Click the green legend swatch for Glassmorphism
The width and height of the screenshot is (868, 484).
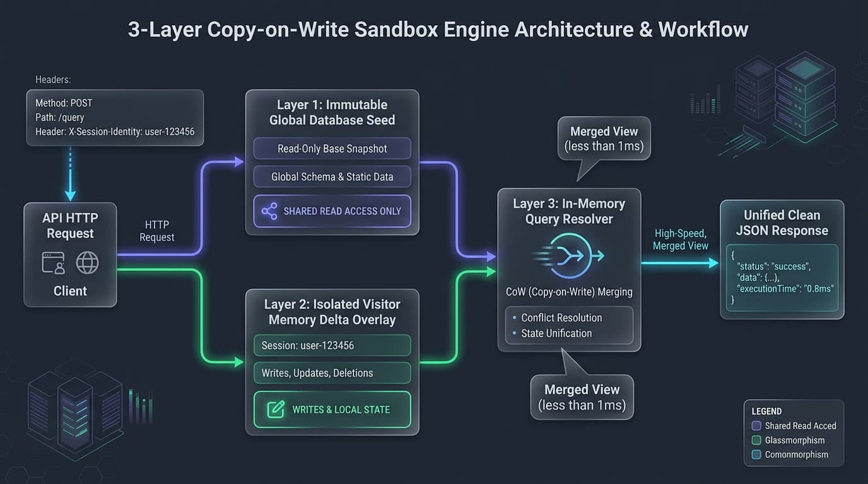(756, 441)
